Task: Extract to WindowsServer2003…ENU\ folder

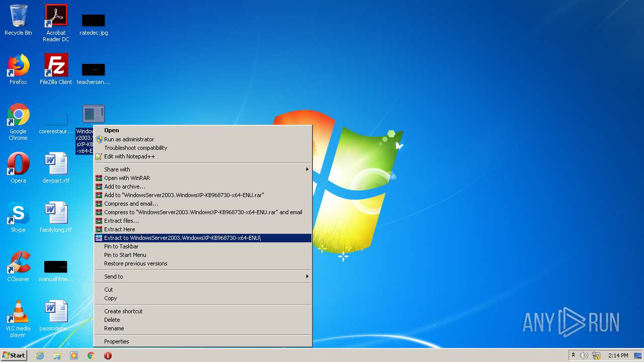Action: tap(203, 238)
